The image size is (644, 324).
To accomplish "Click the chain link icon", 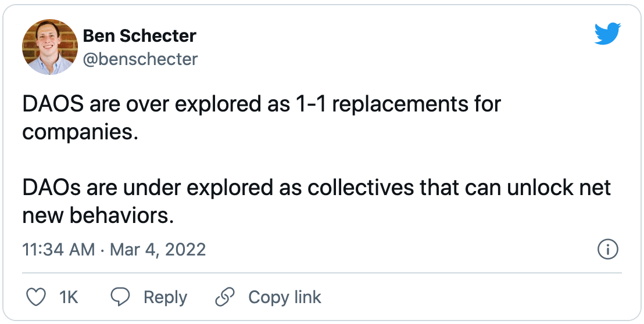I will [224, 297].
